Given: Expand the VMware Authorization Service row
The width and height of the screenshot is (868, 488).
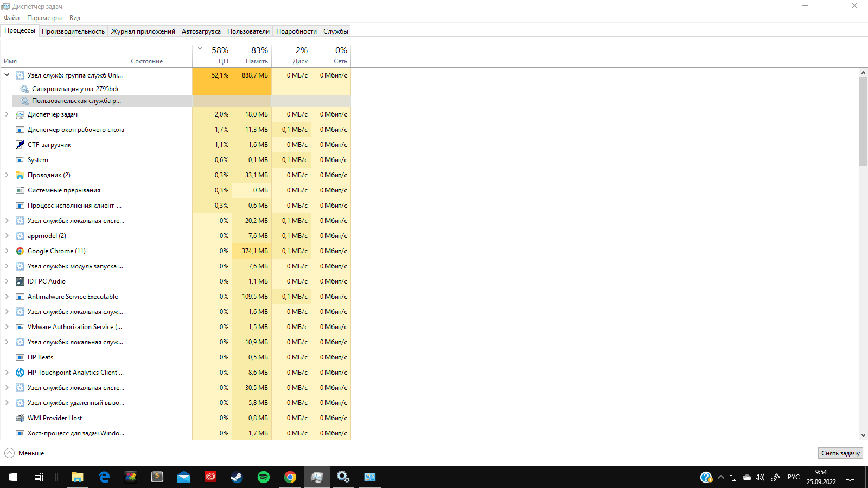Looking at the screenshot, I should coord(7,327).
